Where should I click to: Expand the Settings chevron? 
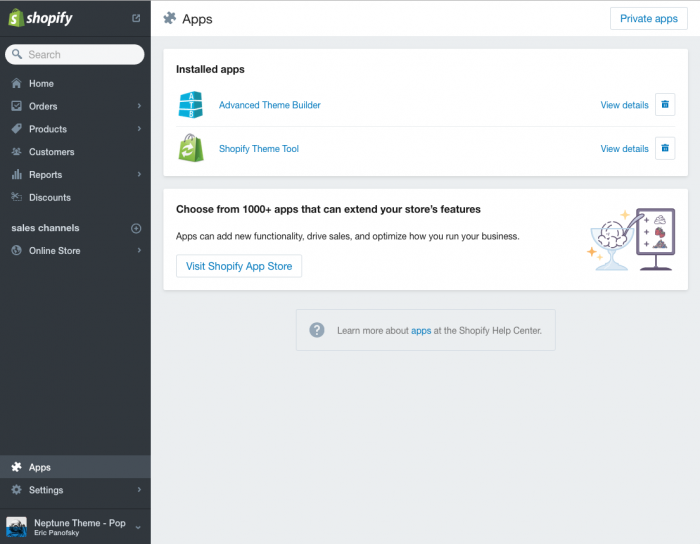[x=139, y=490]
